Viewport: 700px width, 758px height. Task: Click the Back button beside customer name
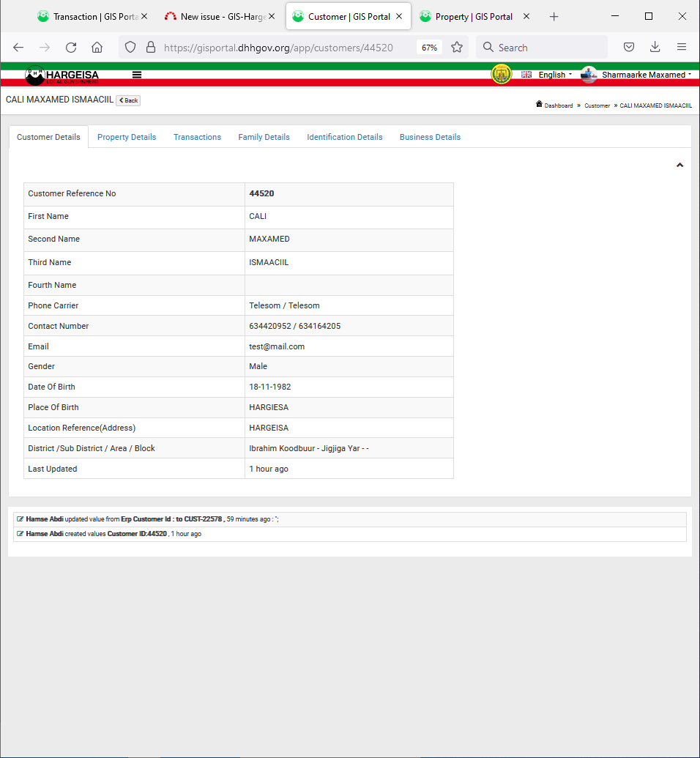coord(128,100)
